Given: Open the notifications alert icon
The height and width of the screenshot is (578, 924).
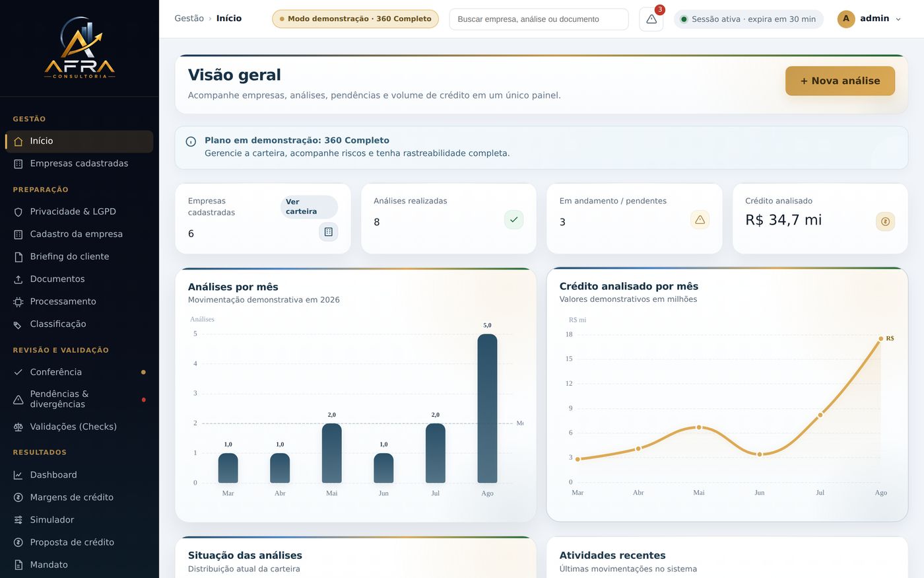Looking at the screenshot, I should click(651, 19).
